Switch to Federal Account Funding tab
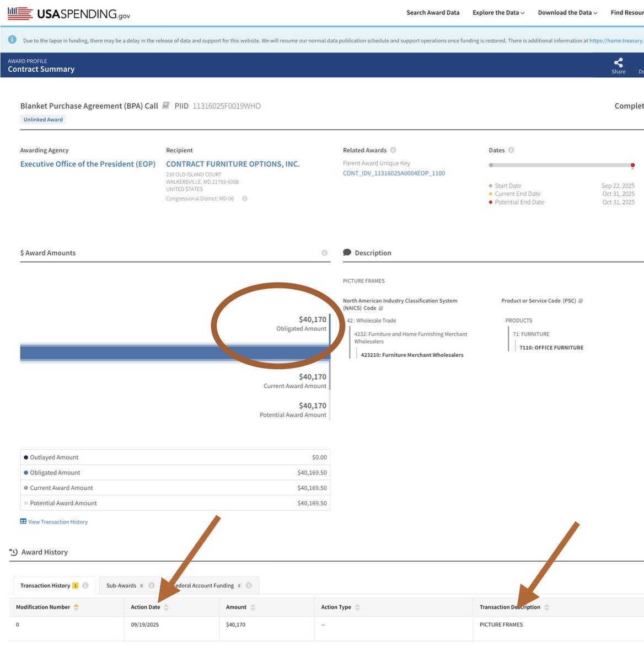 212,585
